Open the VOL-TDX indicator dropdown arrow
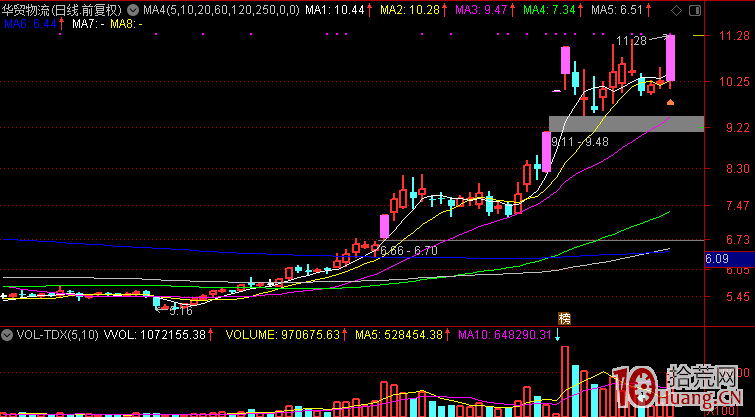Image resolution: width=755 pixels, height=417 pixels. (x=7, y=335)
